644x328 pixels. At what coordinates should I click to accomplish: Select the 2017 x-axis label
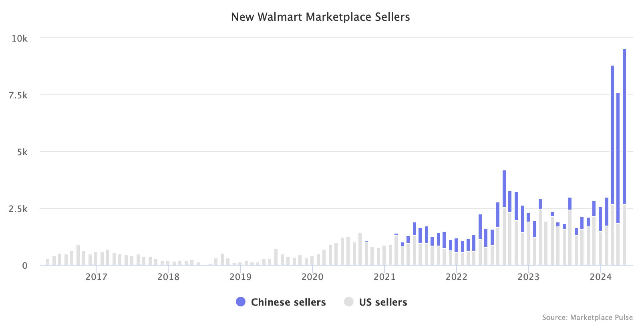pyautogui.click(x=96, y=277)
